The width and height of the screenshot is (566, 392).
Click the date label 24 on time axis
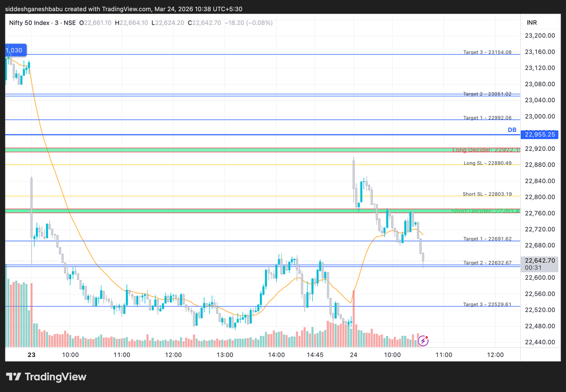353,355
